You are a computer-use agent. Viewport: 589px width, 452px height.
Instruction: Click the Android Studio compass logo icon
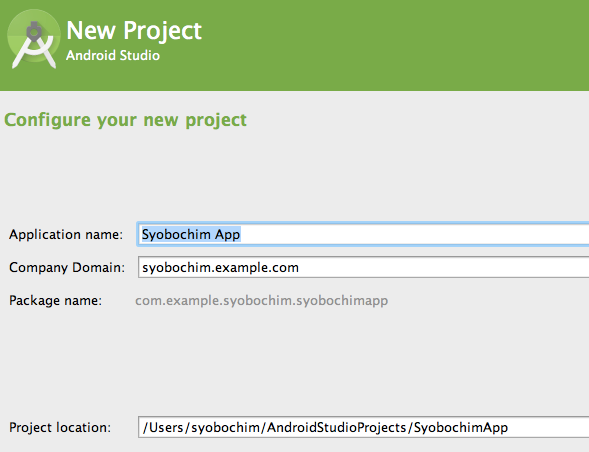pos(34,39)
